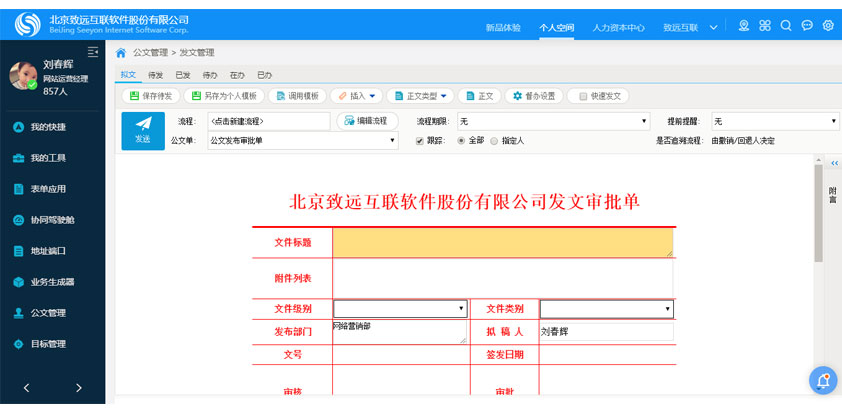842x415 pixels.
Task: Click the notification bell floating button
Action: pyautogui.click(x=823, y=381)
